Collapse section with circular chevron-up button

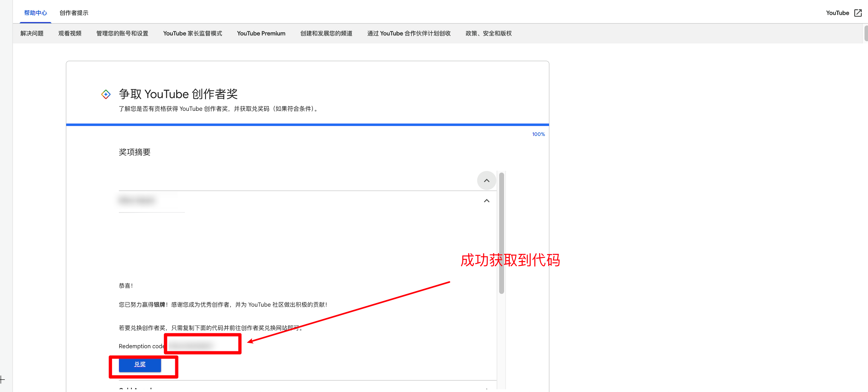(x=486, y=181)
